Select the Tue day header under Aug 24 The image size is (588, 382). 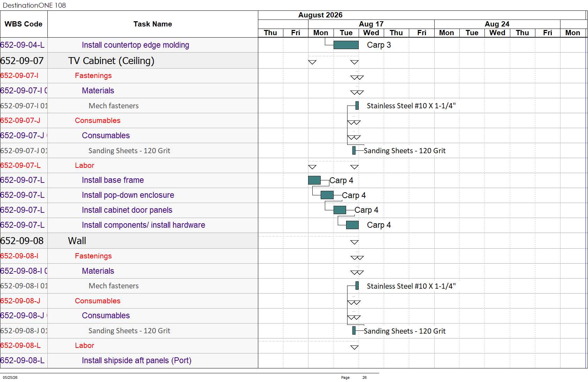click(x=472, y=33)
